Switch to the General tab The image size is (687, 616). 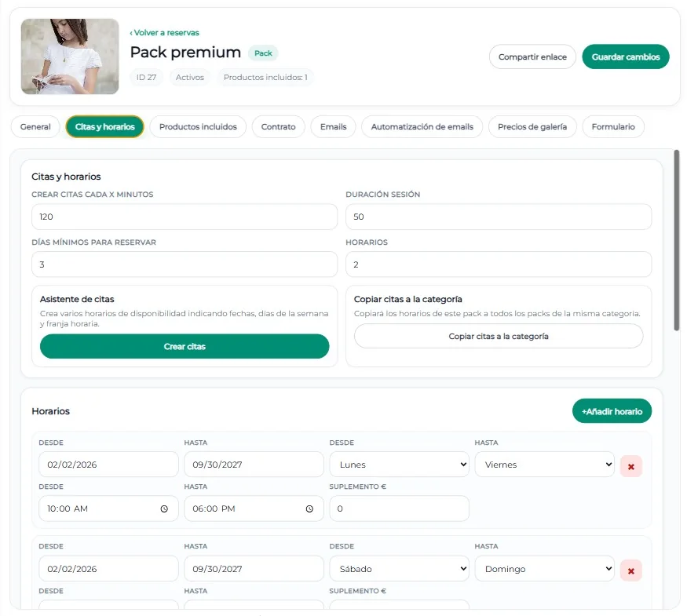tap(35, 126)
